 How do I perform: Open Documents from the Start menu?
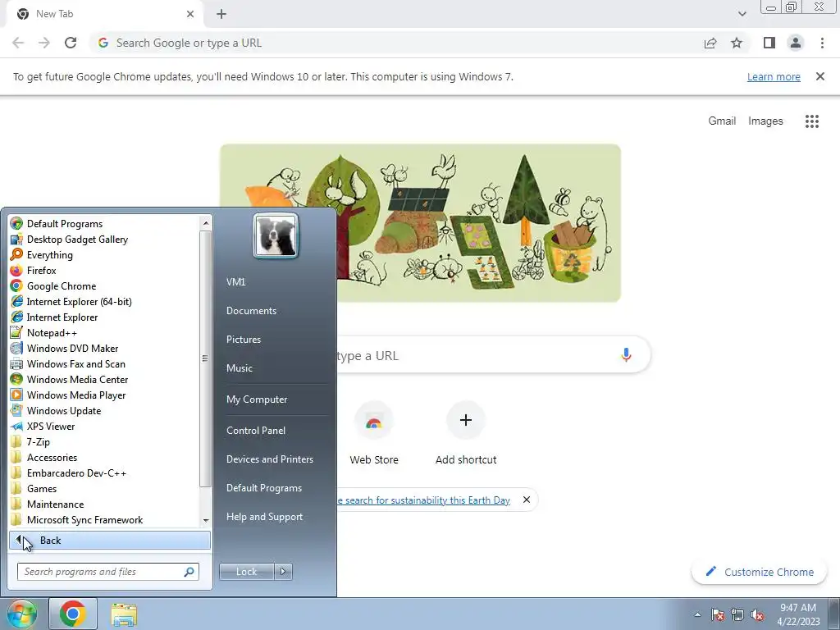tap(251, 311)
